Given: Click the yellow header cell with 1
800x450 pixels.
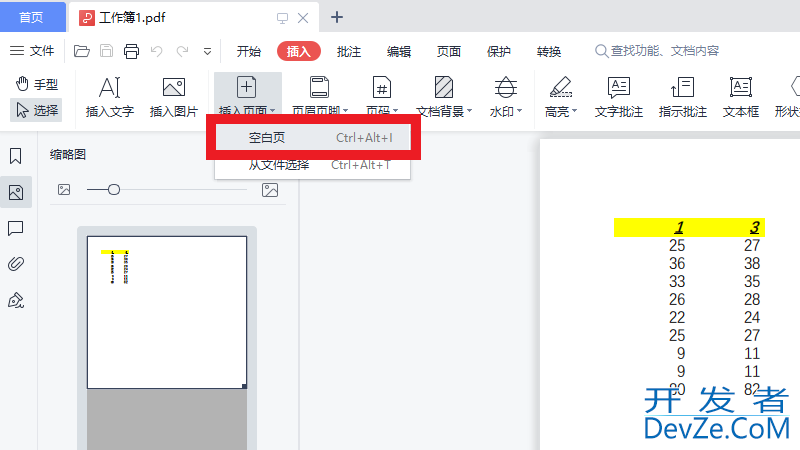Looking at the screenshot, I should point(679,228).
